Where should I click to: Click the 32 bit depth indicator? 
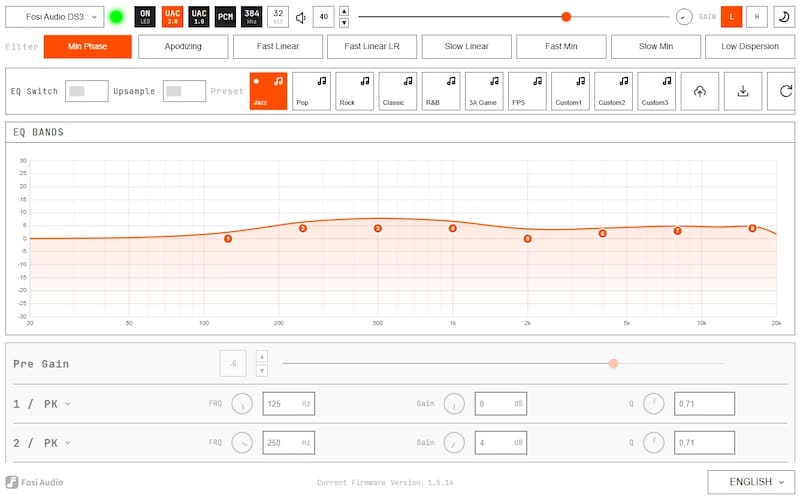[278, 17]
